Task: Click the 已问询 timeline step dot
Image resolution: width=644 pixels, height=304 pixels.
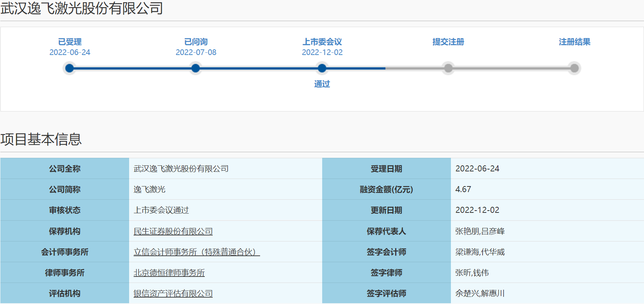Action: click(x=195, y=68)
